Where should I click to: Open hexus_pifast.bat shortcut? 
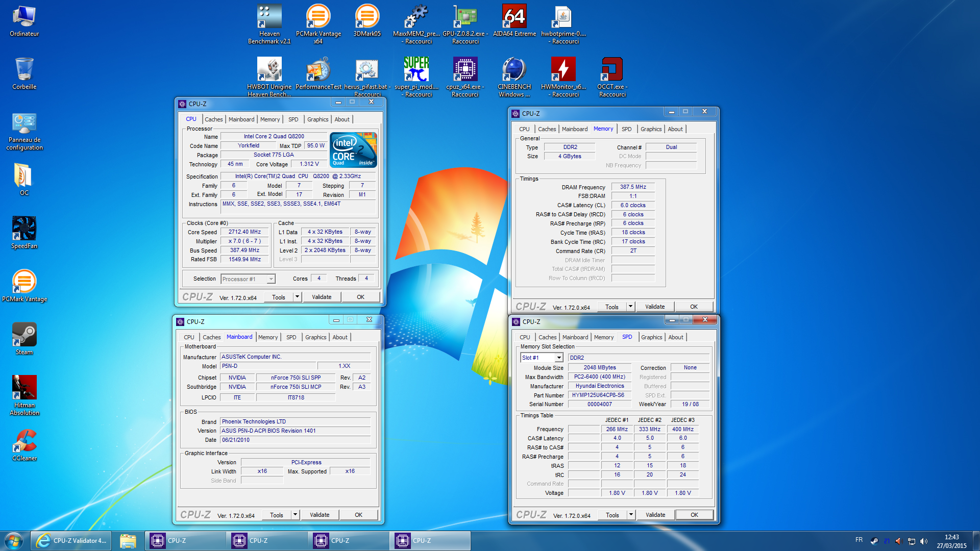click(x=367, y=78)
